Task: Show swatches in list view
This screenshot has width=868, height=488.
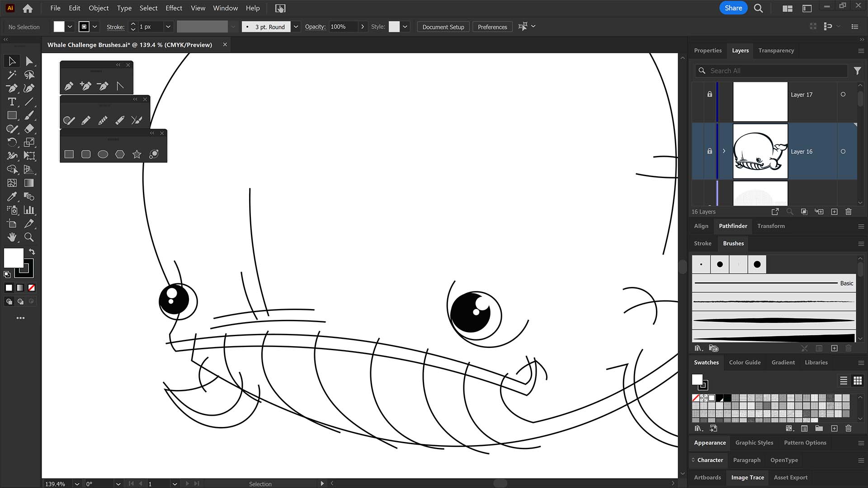Action: (844, 380)
